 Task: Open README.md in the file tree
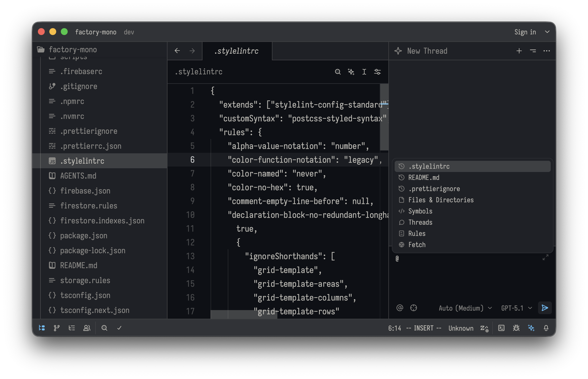point(79,265)
